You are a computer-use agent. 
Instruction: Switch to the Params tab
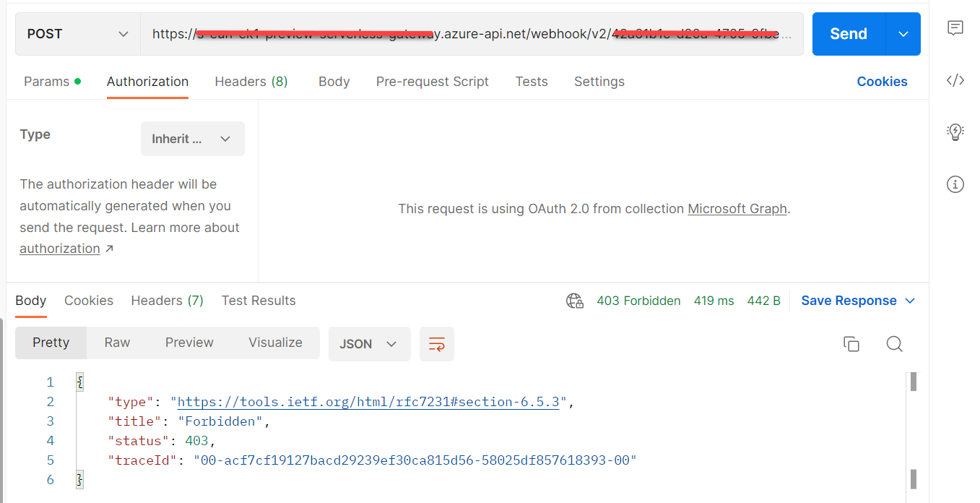coord(46,81)
